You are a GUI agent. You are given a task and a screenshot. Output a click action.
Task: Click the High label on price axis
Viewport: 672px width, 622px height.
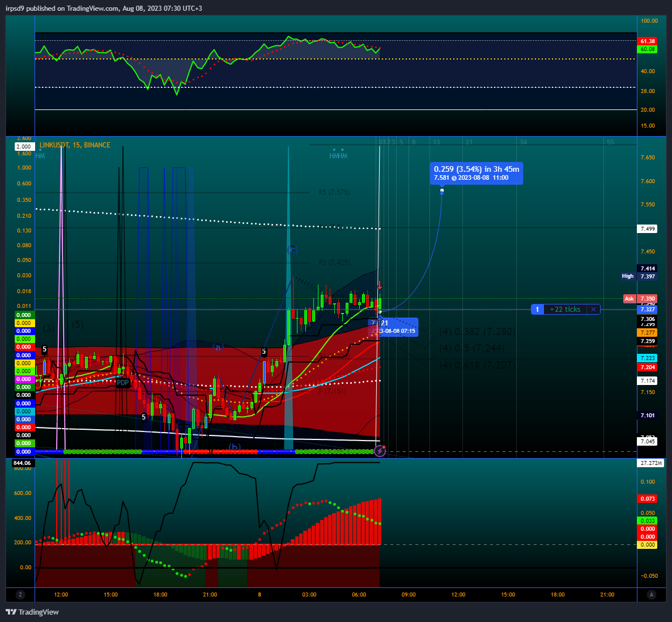point(627,276)
